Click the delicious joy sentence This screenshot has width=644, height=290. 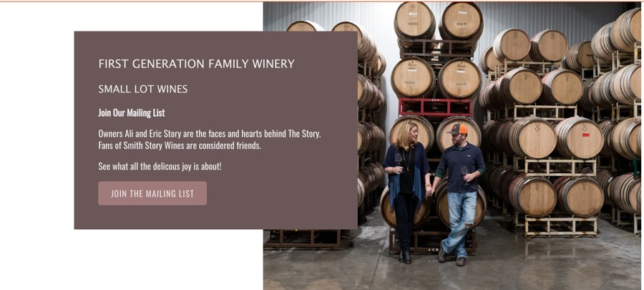coord(160,167)
